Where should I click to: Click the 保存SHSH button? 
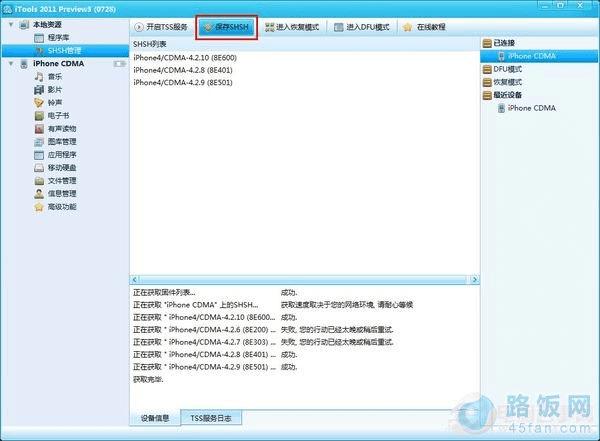[226, 27]
